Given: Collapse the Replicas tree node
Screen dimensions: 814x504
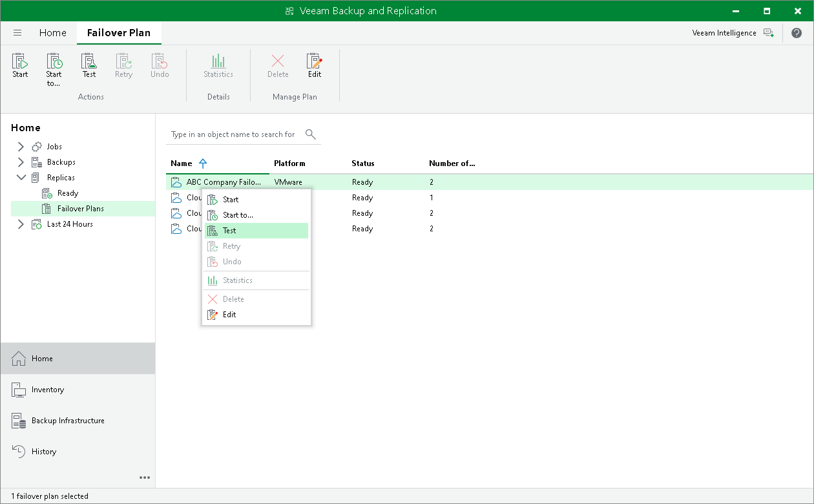Looking at the screenshot, I should pos(21,178).
